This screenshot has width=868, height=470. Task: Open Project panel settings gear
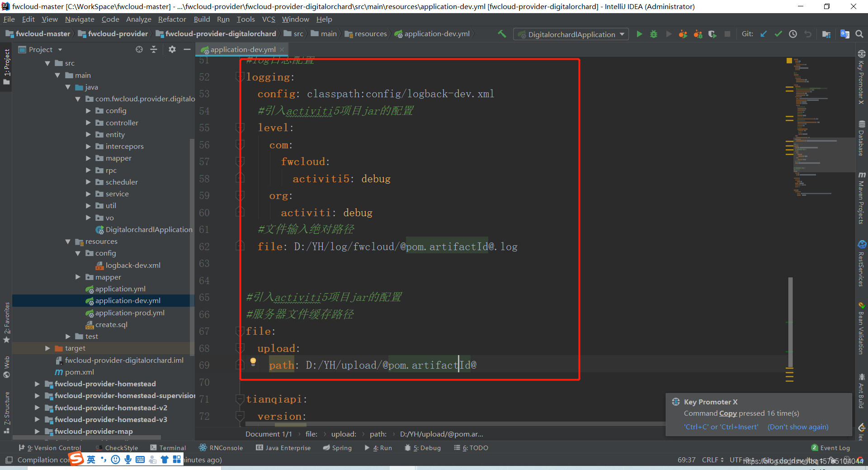point(172,49)
